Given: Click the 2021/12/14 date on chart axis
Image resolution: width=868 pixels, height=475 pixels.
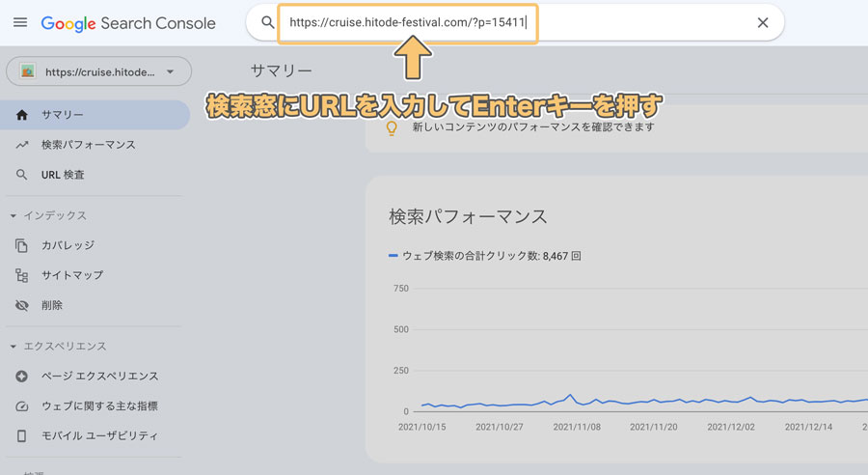Looking at the screenshot, I should coord(808,427).
